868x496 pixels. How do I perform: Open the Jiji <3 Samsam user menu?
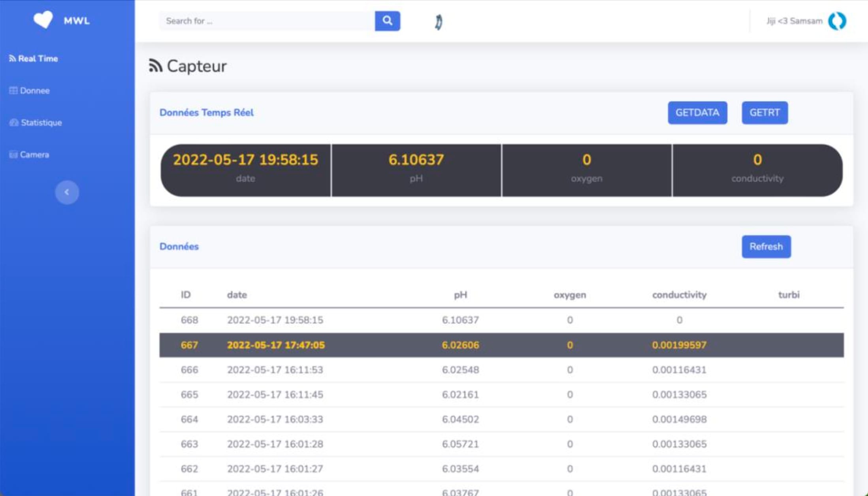pyautogui.click(x=794, y=21)
